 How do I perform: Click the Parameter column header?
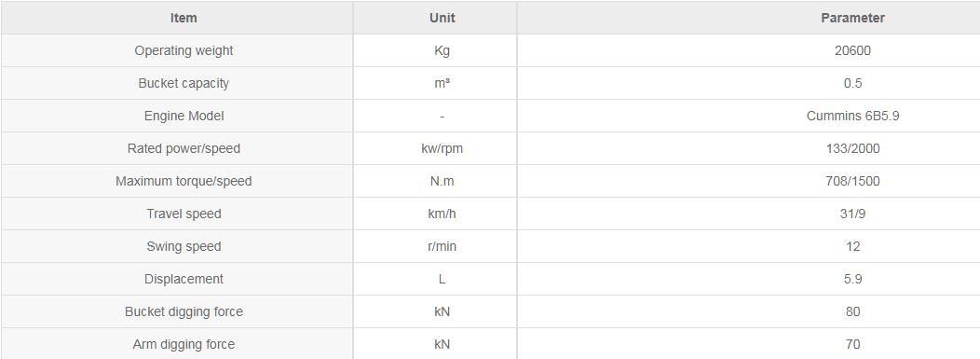[852, 18]
